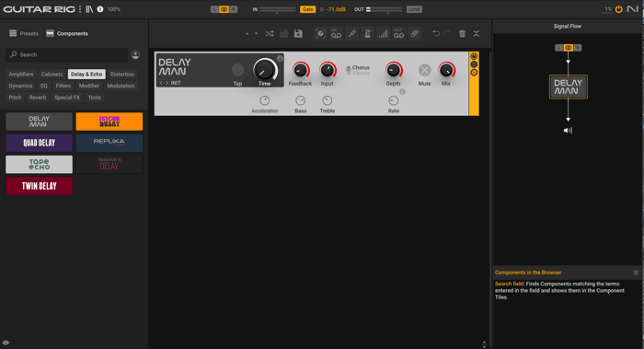Click the gate threshold -71.0dB value
The height and width of the screenshot is (349, 644).
point(336,9)
